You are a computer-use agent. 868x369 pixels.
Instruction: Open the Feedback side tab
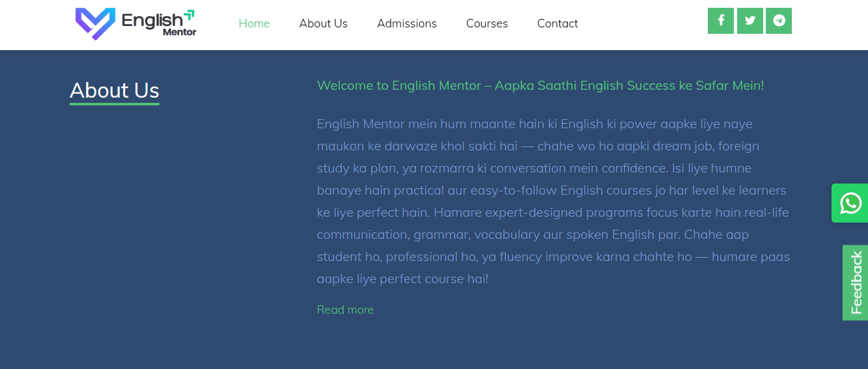tap(856, 282)
